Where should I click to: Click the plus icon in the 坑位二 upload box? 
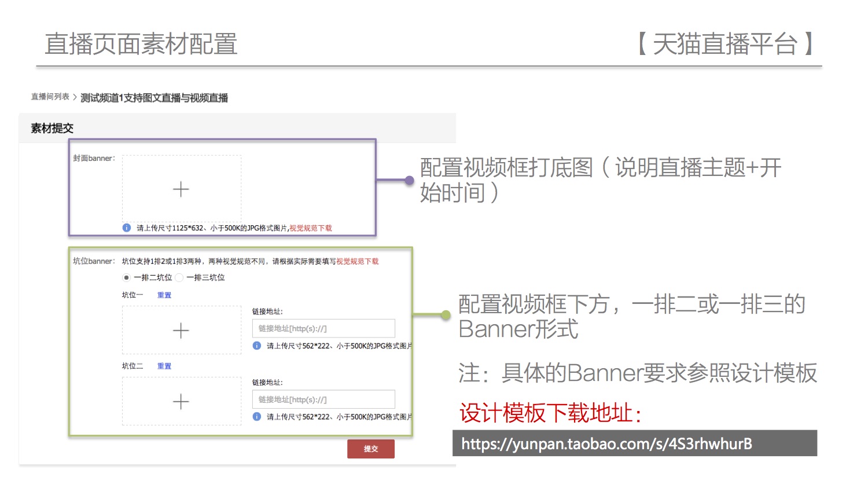click(181, 402)
